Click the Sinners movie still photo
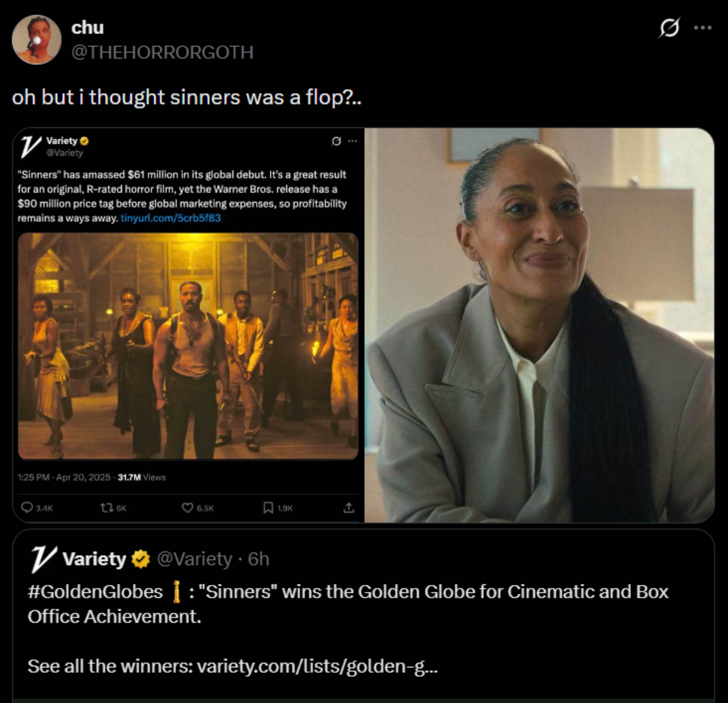Screen dimensions: 728x703 (x=188, y=346)
